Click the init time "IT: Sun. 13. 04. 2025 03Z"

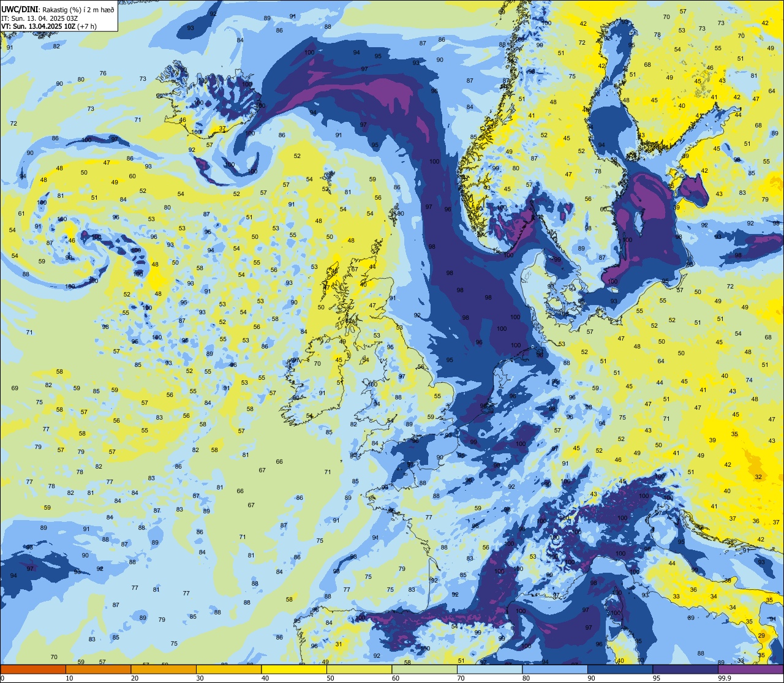(39, 18)
